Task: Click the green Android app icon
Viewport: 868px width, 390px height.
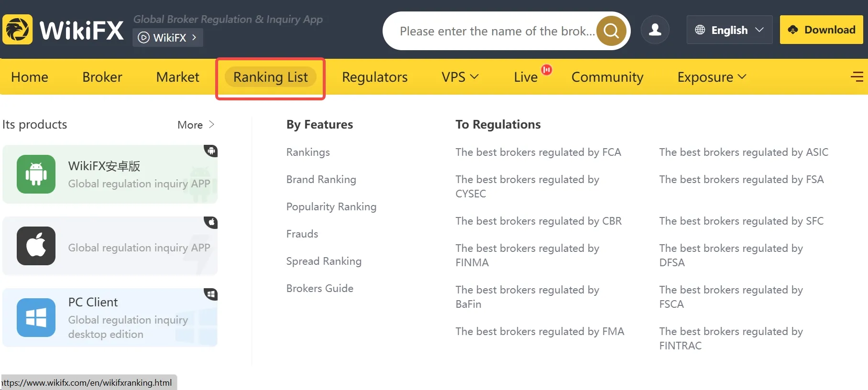Action: [36, 174]
